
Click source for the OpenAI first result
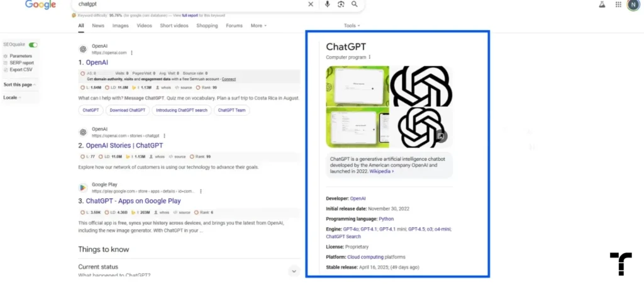coord(183,88)
